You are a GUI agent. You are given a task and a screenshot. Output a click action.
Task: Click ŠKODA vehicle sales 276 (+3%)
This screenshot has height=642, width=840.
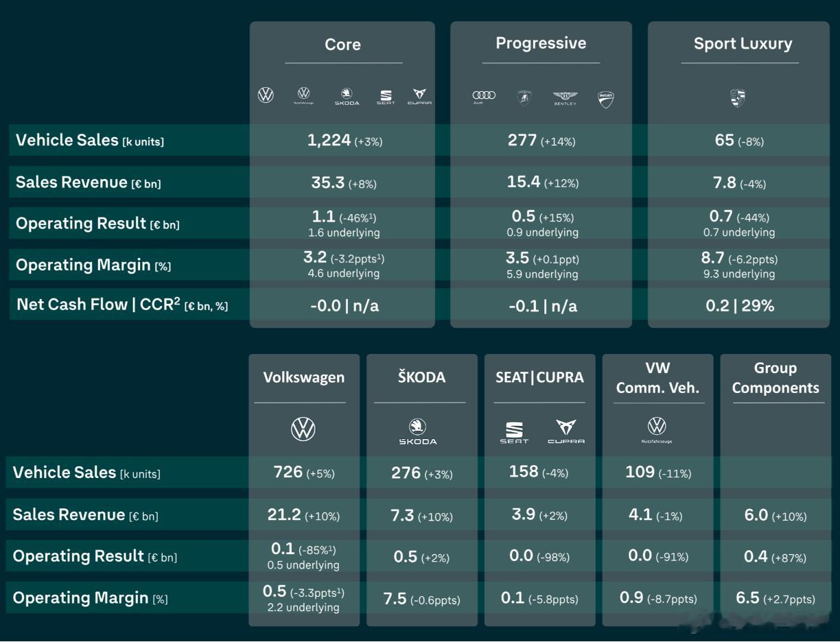pyautogui.click(x=421, y=473)
